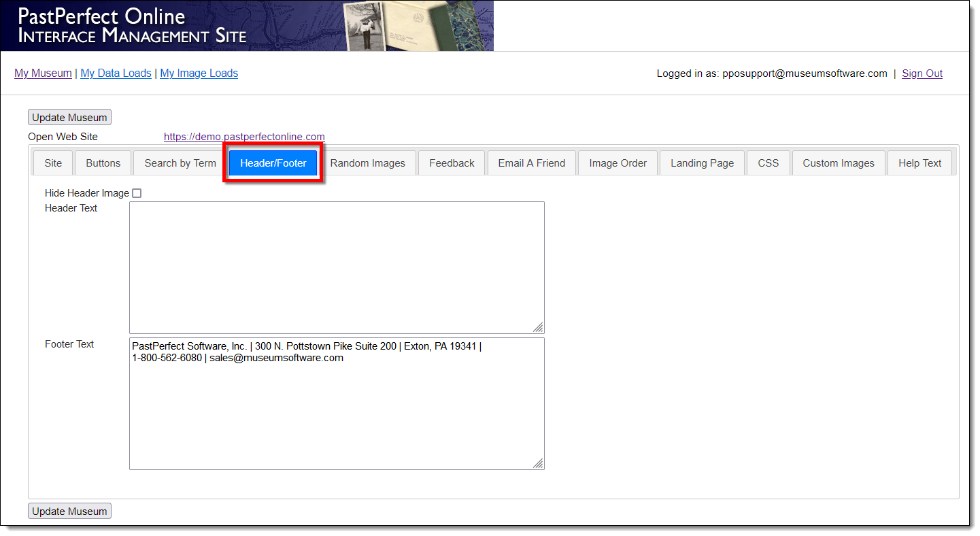Open the Help Text tab
Screen dimensions: 980x536
919,163
